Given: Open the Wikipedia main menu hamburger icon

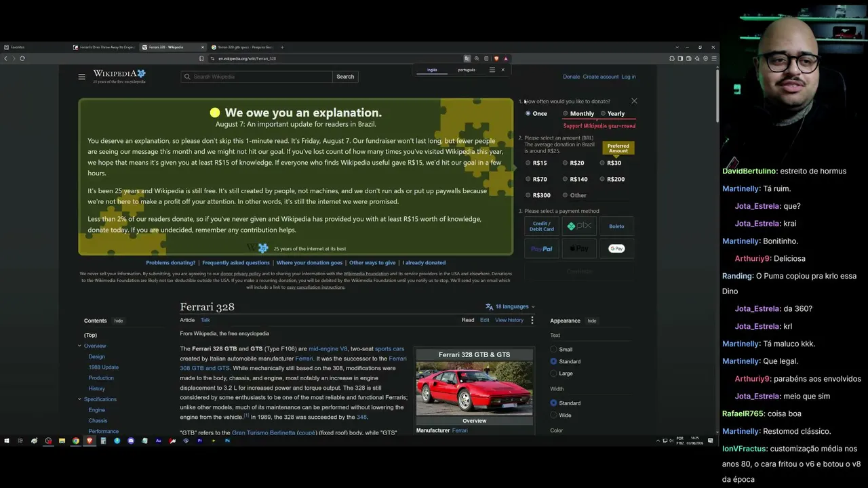Looking at the screenshot, I should tap(81, 77).
